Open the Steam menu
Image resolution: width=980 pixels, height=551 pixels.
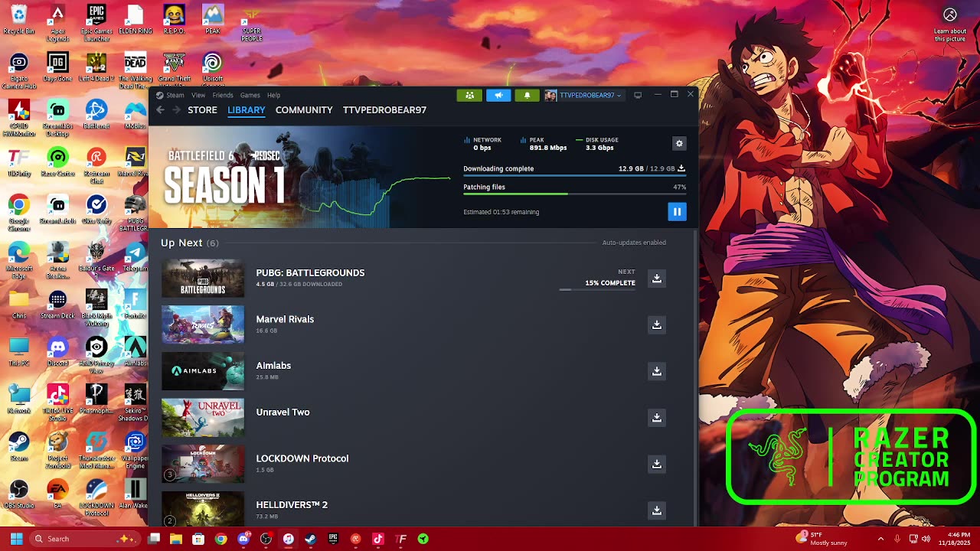click(175, 95)
